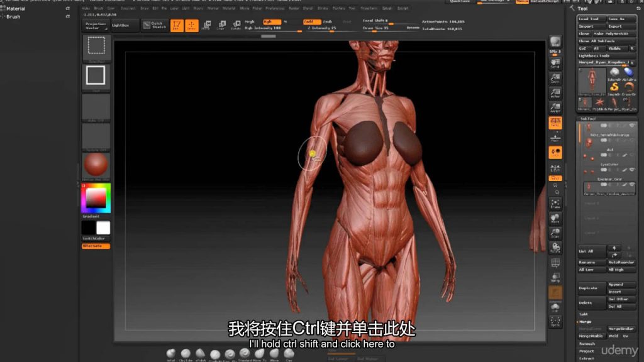Toggle the L.Sym local symmetry button

(555, 167)
